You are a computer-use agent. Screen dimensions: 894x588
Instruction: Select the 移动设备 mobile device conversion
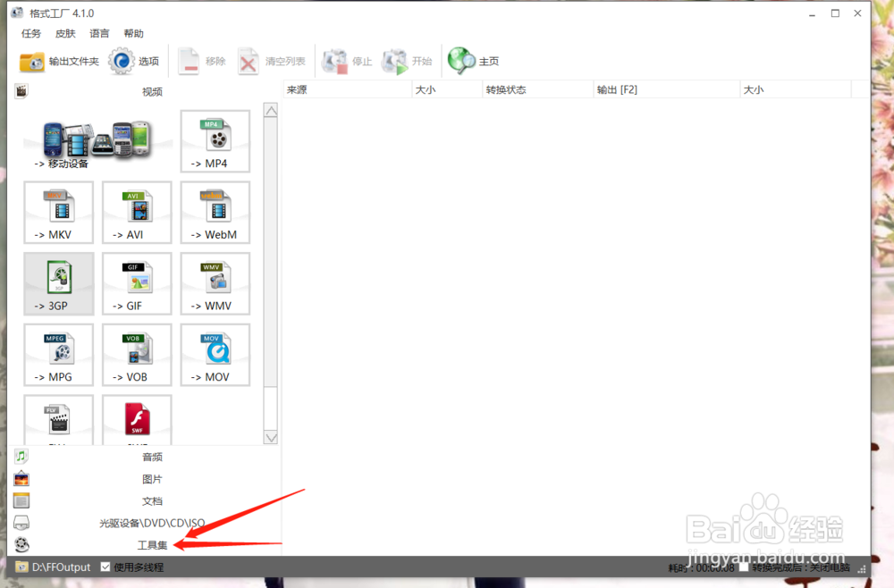pos(97,142)
